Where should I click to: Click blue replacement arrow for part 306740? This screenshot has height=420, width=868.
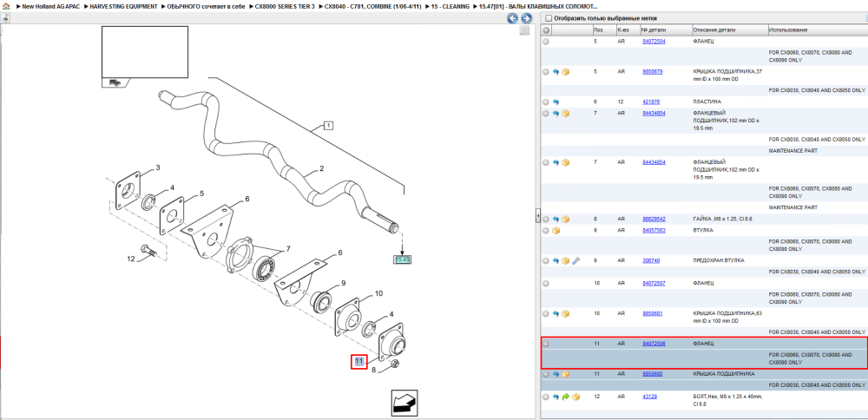coord(556,260)
